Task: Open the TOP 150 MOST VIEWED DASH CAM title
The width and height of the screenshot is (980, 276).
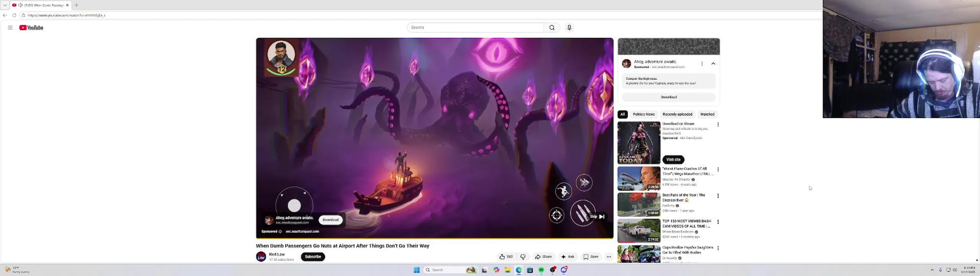Action: tap(687, 224)
